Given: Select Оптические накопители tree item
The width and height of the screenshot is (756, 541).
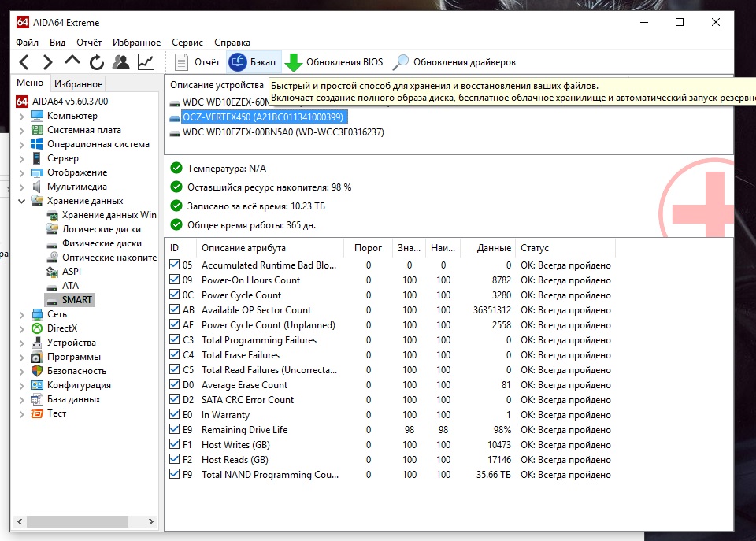Looking at the screenshot, I should [109, 258].
